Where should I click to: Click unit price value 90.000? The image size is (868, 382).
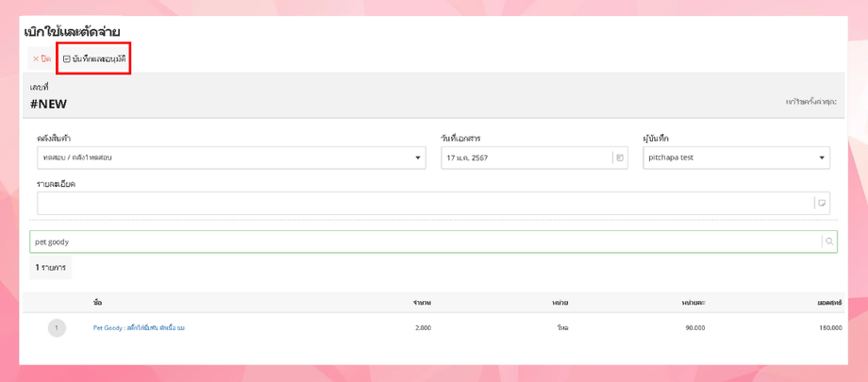[695, 327]
